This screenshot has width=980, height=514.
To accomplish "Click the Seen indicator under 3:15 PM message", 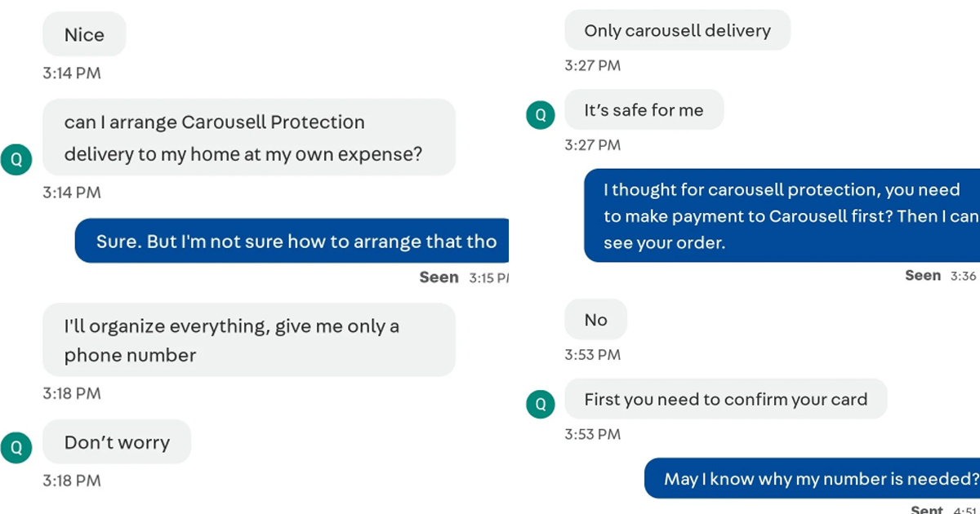I will tap(439, 277).
